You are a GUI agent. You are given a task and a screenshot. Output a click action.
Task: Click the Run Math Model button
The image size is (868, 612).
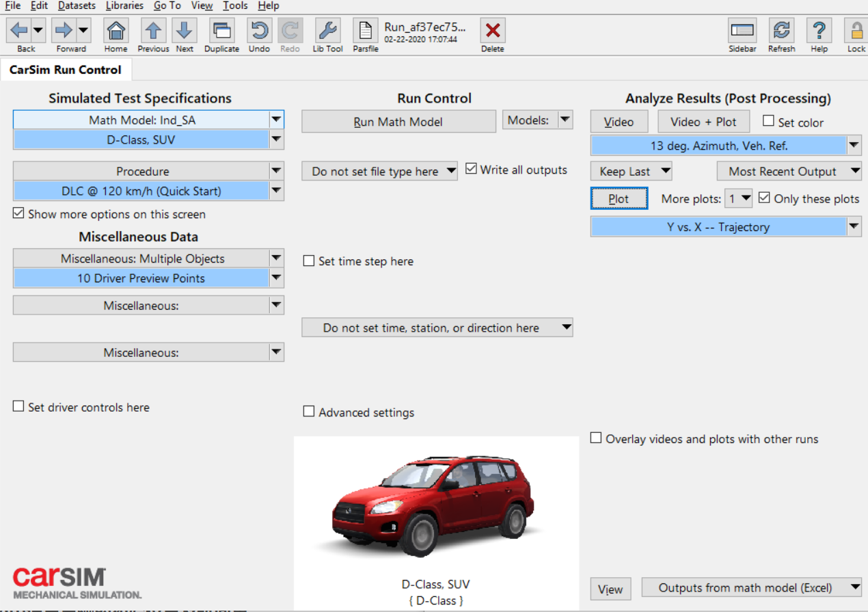click(x=398, y=122)
